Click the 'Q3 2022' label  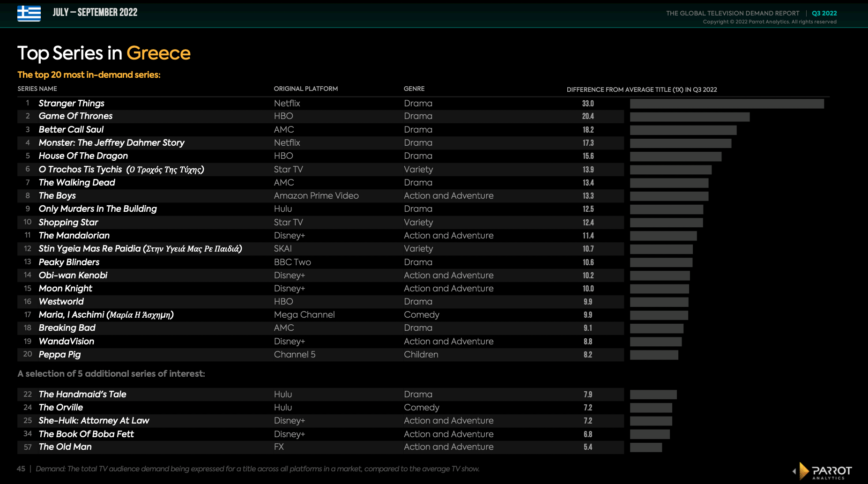[824, 13]
